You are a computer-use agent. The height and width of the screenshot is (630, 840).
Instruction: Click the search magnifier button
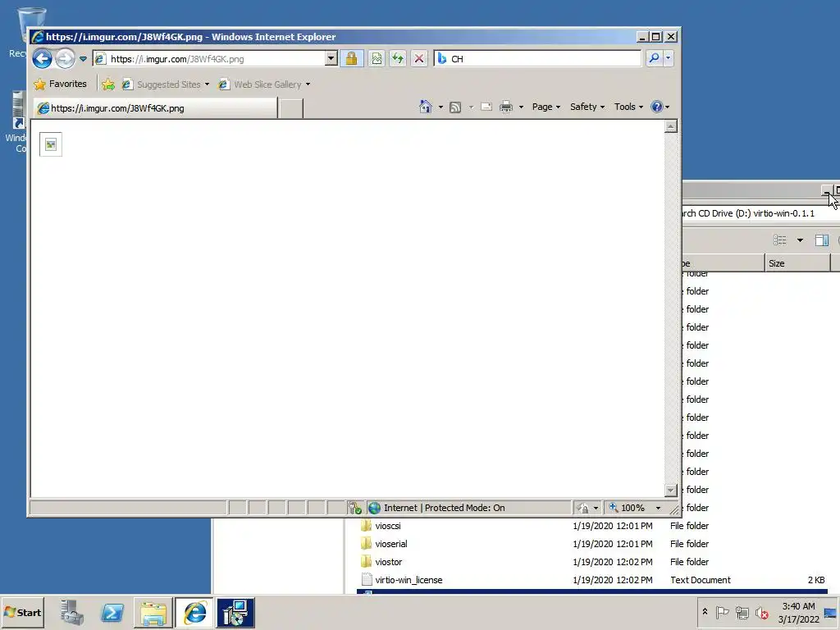pyautogui.click(x=654, y=58)
